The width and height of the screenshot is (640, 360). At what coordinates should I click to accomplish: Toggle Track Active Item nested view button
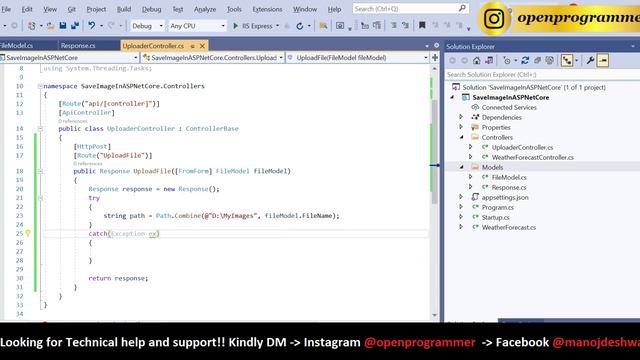coord(567,61)
